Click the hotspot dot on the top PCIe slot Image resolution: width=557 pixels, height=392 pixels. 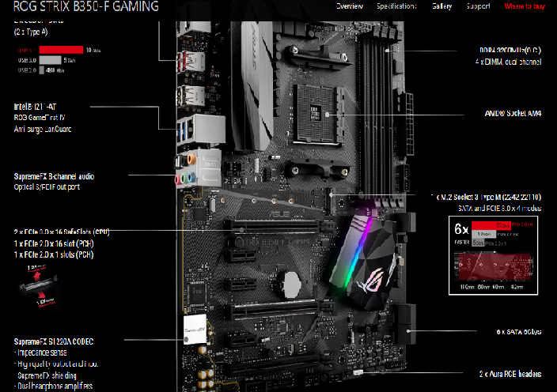pos(241,230)
